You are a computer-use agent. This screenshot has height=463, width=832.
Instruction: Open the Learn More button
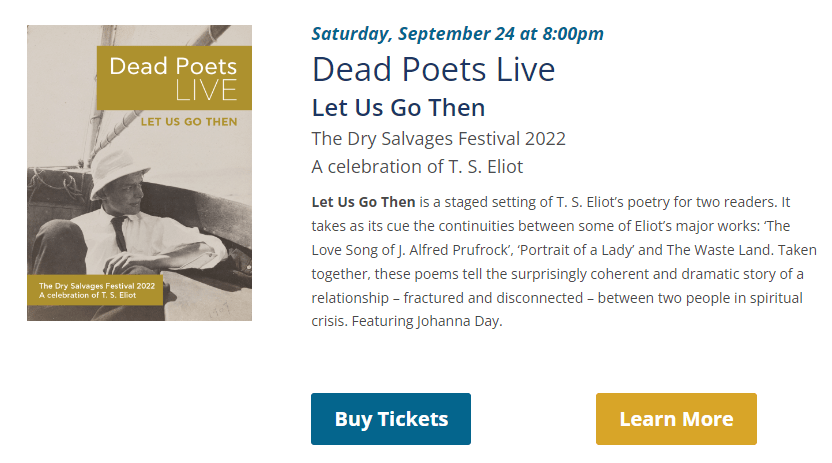tap(676, 419)
